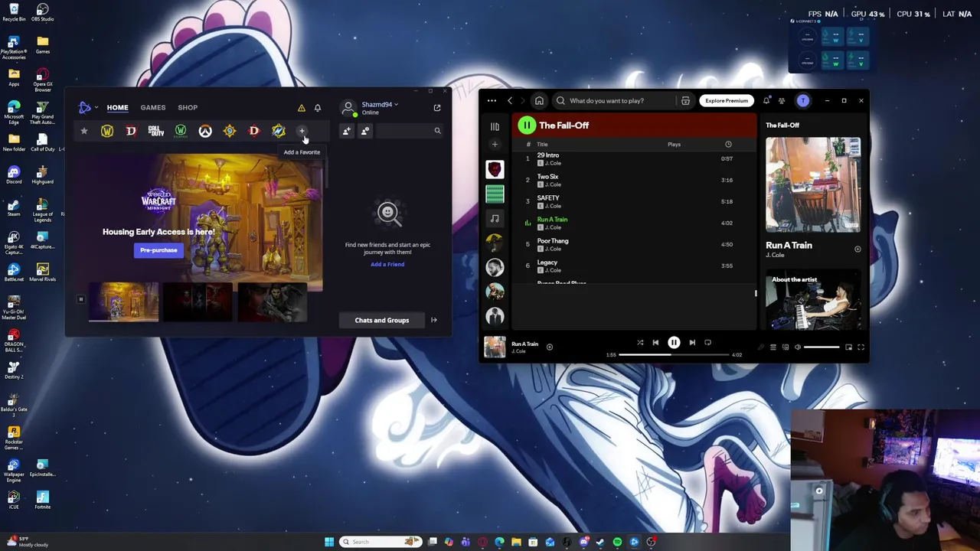Open the Battle.net logo dropdown menu

[87, 108]
